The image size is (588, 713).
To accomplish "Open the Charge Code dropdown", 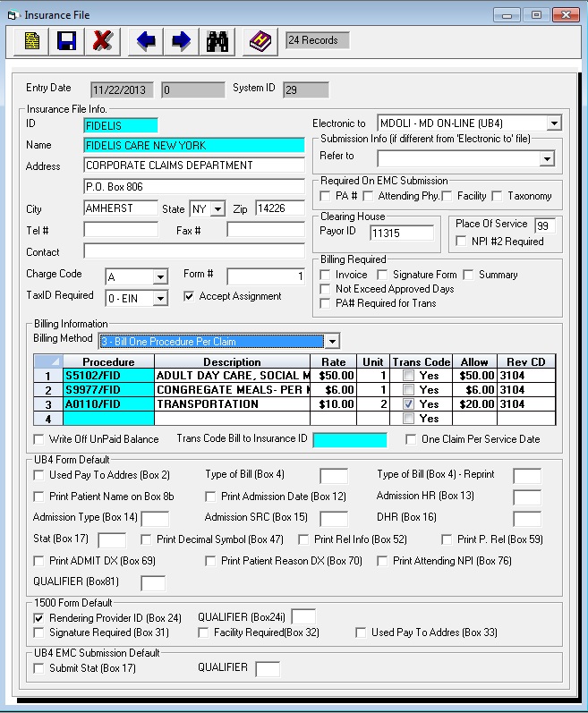I will click(x=160, y=276).
